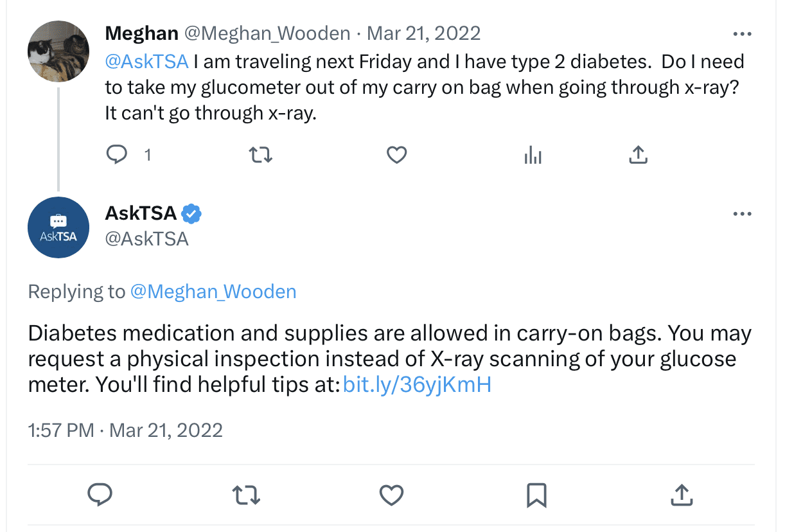Viewport: 785px width, 532px height.
Task: Like the AskTSA reply
Action: (x=391, y=495)
